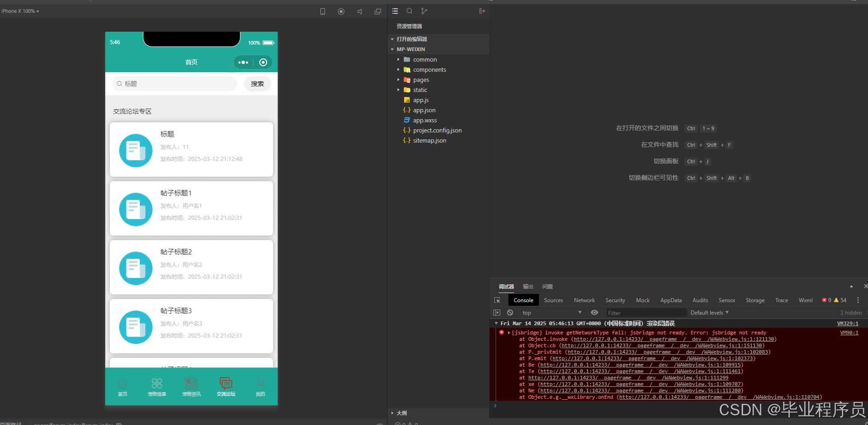This screenshot has height=425, width=868.
Task: Switch to the 宠物信息 bottom tab
Action: point(157,387)
